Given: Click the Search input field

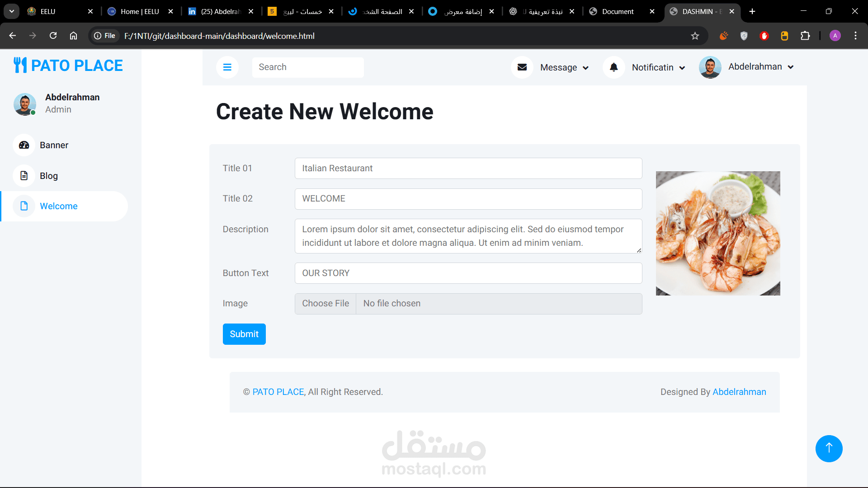Looking at the screenshot, I should click(308, 67).
